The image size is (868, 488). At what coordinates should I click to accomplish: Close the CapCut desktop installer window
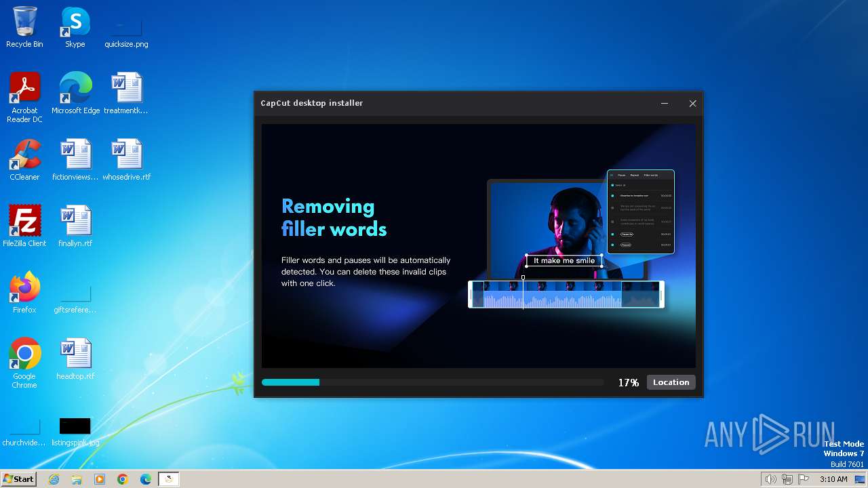(692, 103)
